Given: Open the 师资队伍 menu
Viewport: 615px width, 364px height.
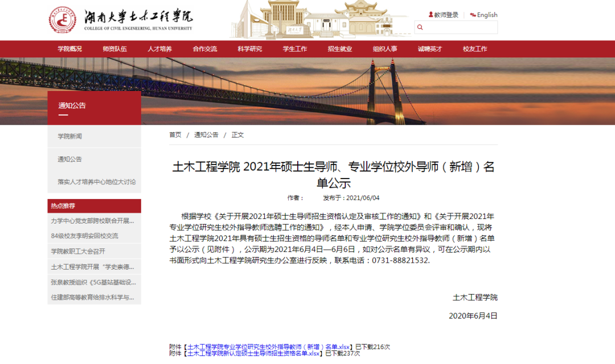Looking at the screenshot, I should pos(115,49).
